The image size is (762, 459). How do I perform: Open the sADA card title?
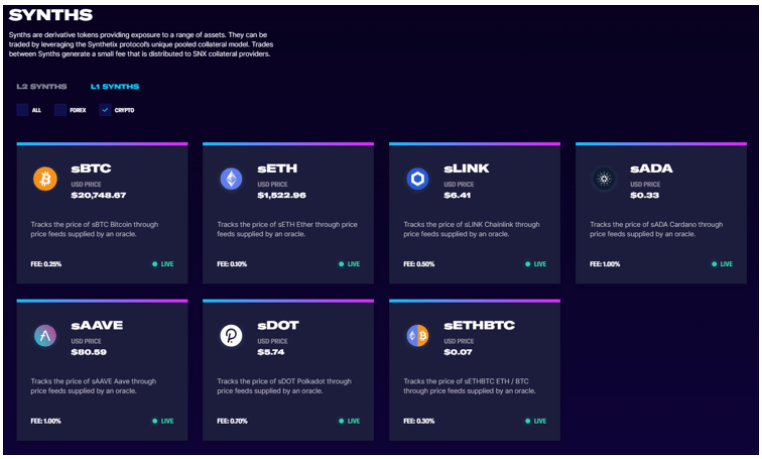pyautogui.click(x=652, y=169)
